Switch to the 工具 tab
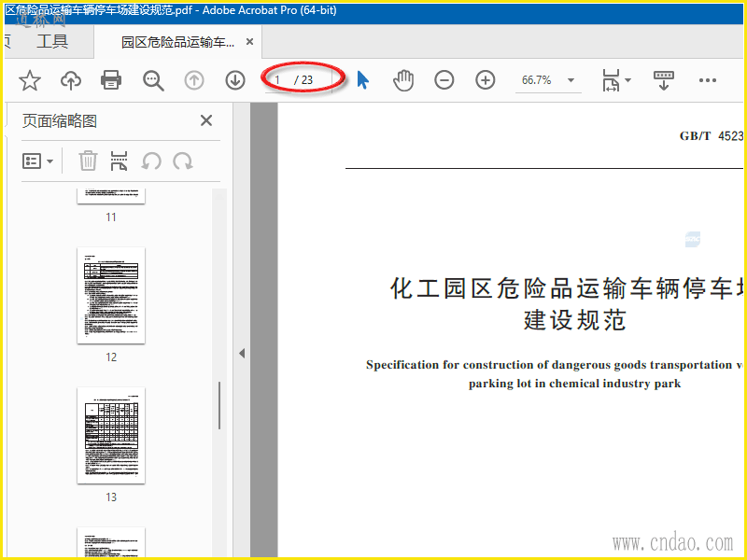 click(x=52, y=41)
